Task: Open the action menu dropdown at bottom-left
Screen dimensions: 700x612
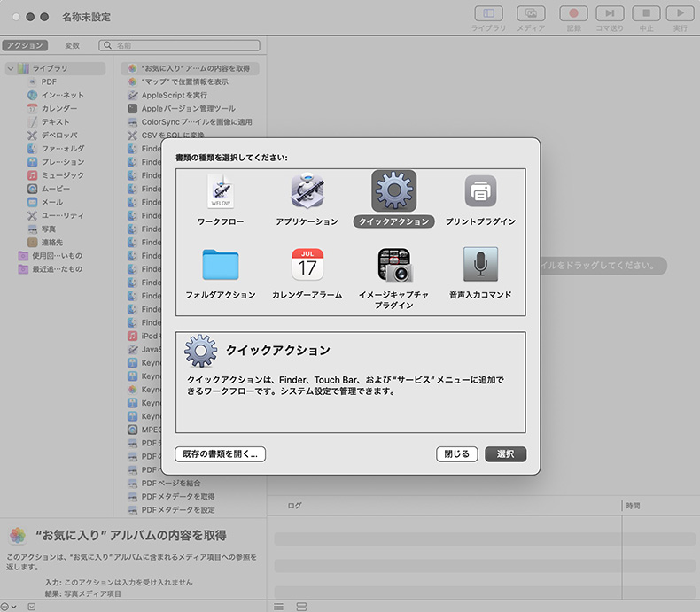Action: click(x=9, y=607)
